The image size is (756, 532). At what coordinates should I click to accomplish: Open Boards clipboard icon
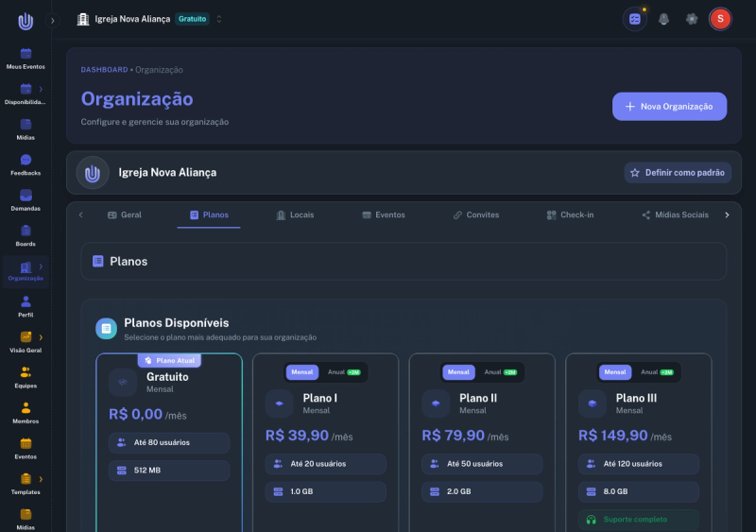(x=26, y=231)
